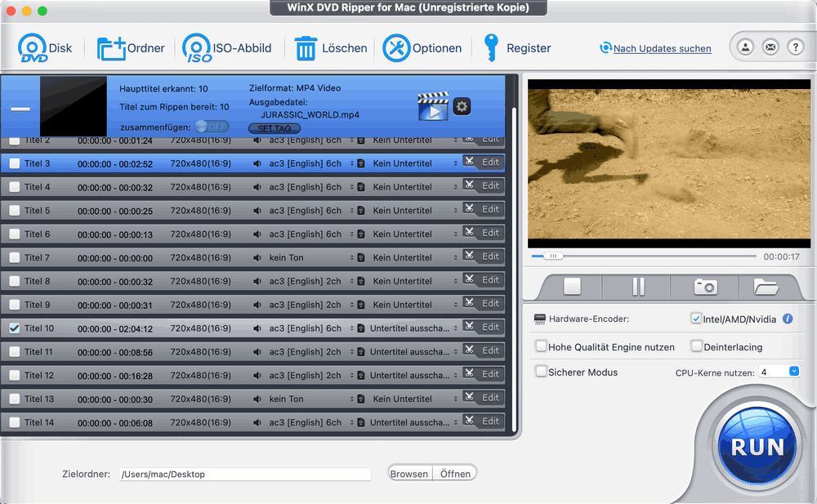
Task: Click Edit scissors for Titel 7
Action: point(483,256)
